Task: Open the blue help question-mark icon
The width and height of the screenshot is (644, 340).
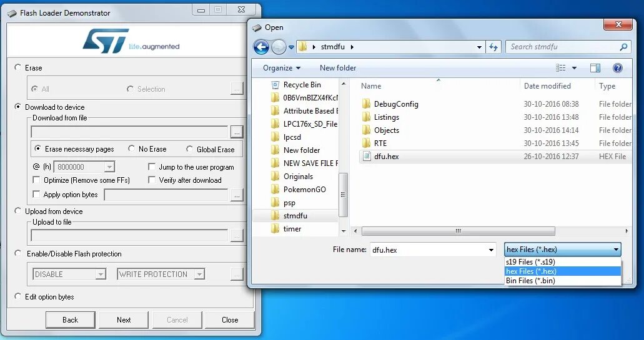Action: 617,68
